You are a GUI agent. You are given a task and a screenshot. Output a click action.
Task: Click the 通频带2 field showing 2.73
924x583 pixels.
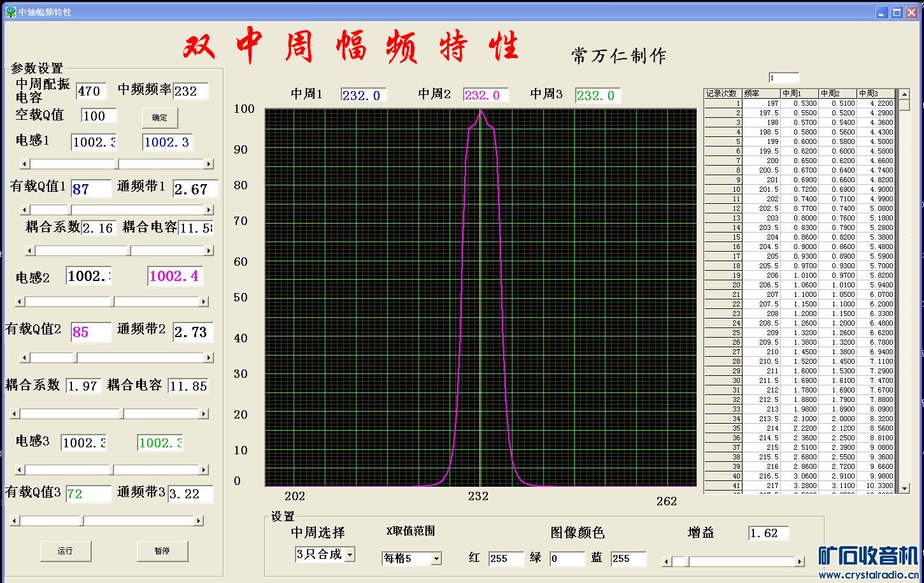pyautogui.click(x=193, y=332)
